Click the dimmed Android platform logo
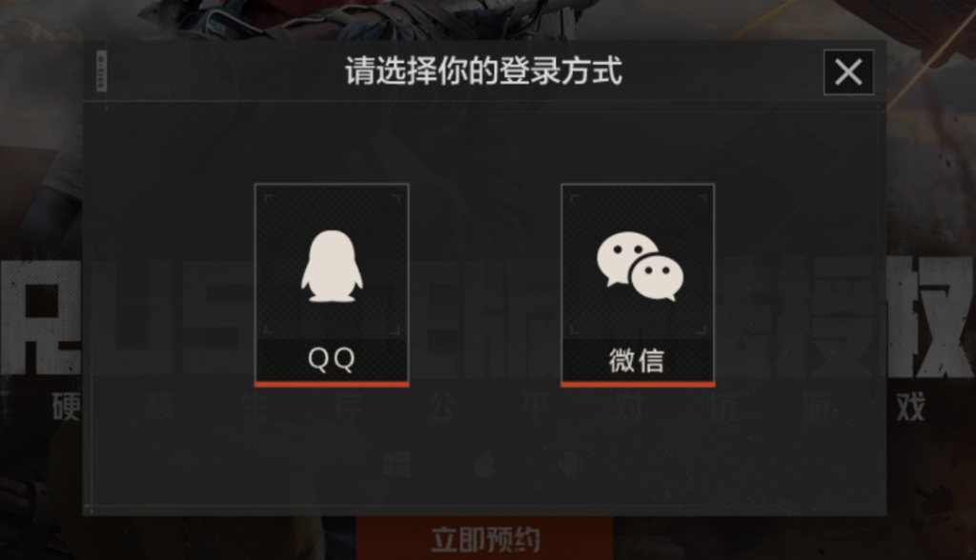Screen dimensions: 976x560 click(571, 464)
